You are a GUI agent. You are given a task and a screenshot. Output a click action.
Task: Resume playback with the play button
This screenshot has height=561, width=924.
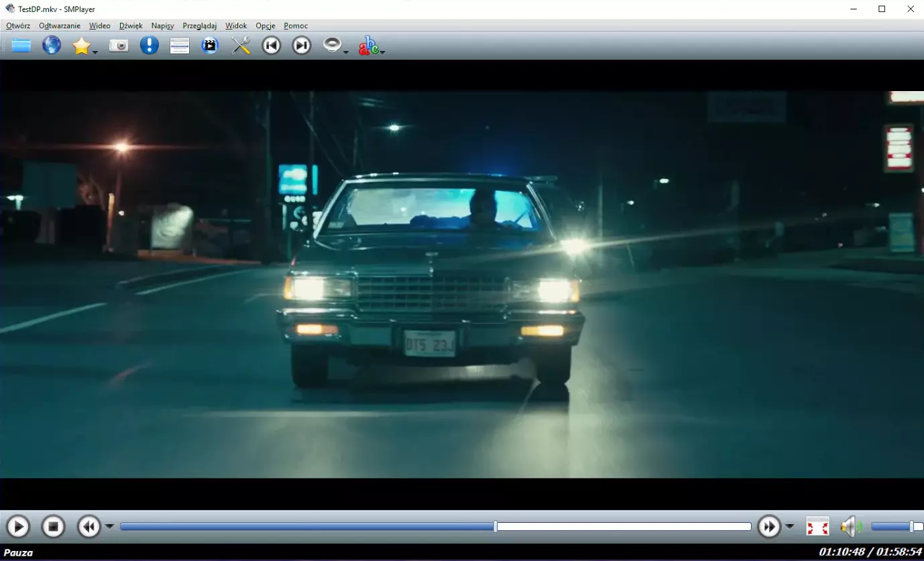17,527
